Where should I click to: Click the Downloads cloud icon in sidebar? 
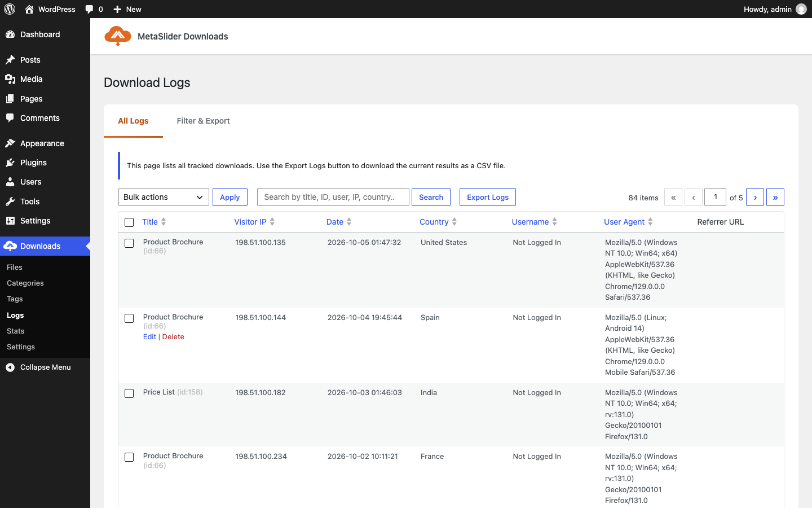coord(10,246)
